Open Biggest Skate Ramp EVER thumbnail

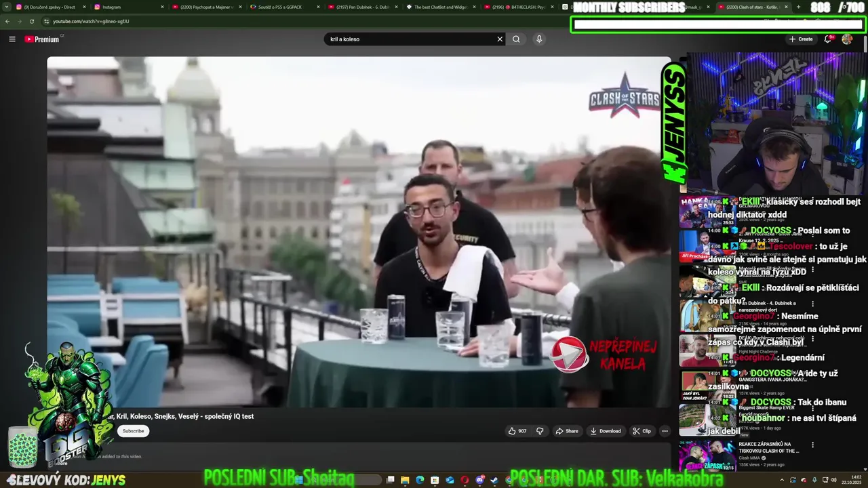click(x=707, y=420)
